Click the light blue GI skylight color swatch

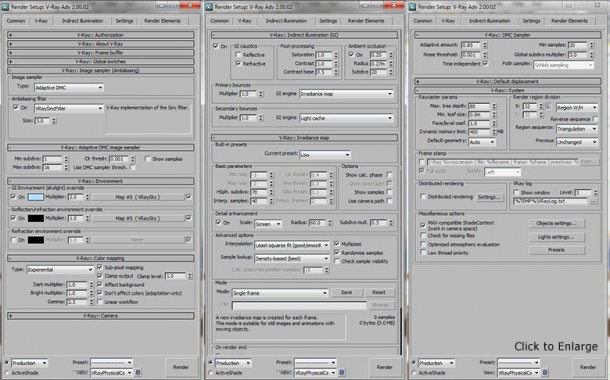click(35, 197)
